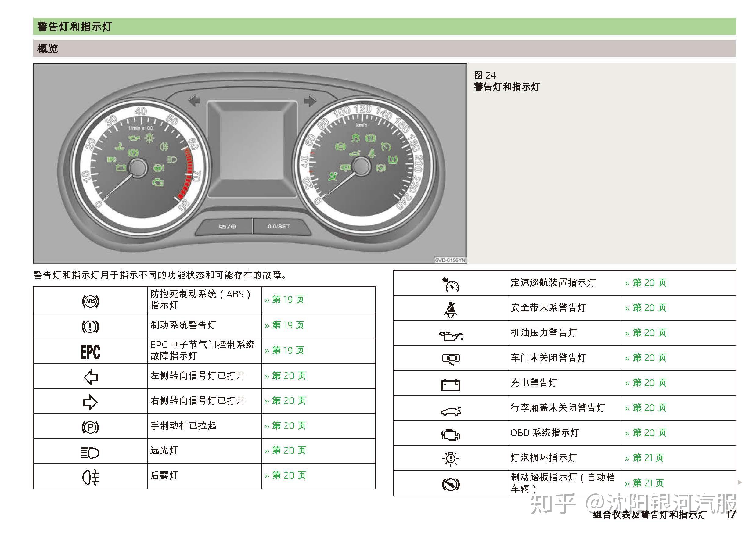
Task: Click the 警告灯和指示灯 green section header
Action: pos(385,26)
